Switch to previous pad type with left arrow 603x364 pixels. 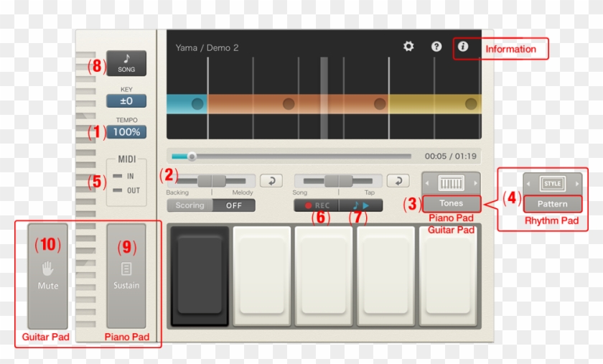coord(427,183)
